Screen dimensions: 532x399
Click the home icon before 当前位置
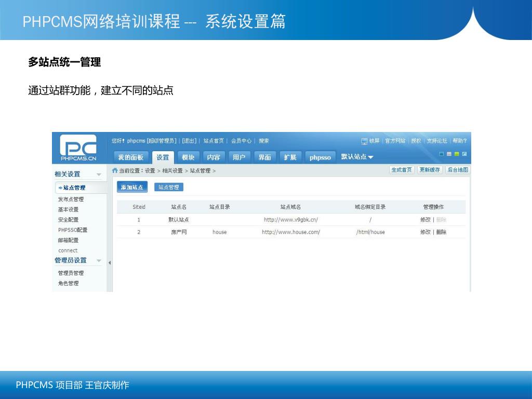pos(115,170)
